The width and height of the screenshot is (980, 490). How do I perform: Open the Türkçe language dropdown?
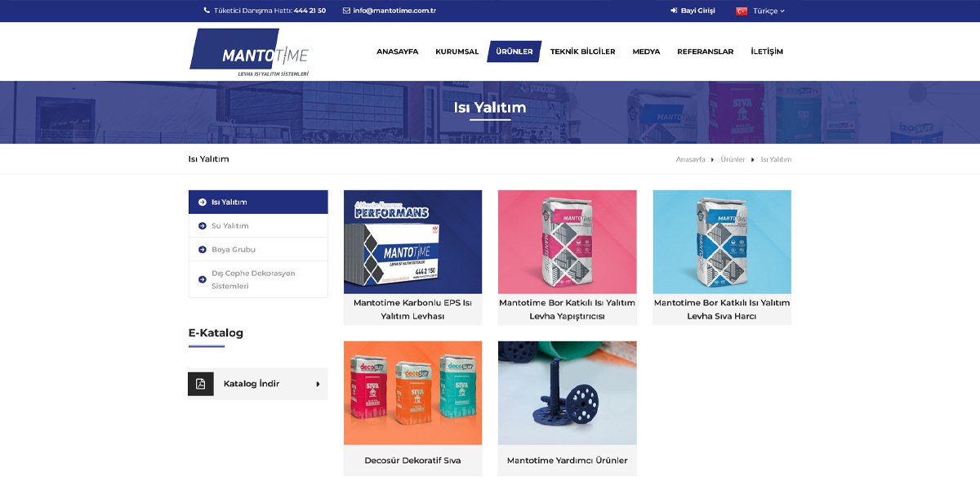[x=768, y=11]
